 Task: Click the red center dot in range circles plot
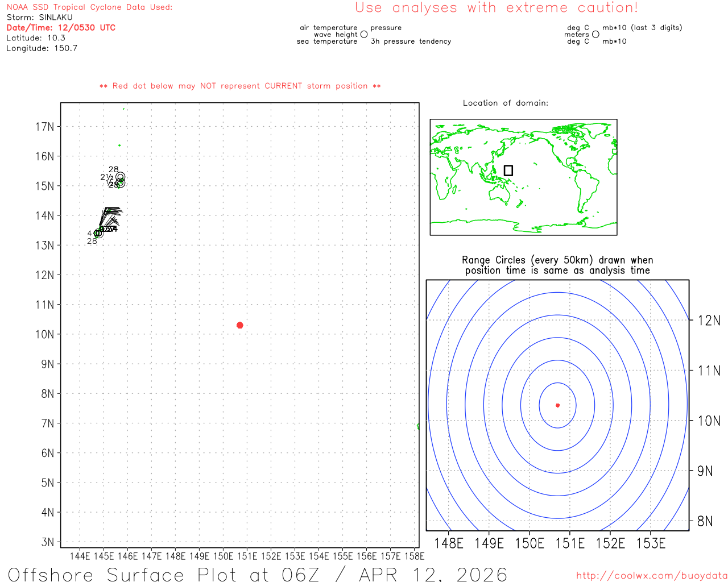coord(557,405)
